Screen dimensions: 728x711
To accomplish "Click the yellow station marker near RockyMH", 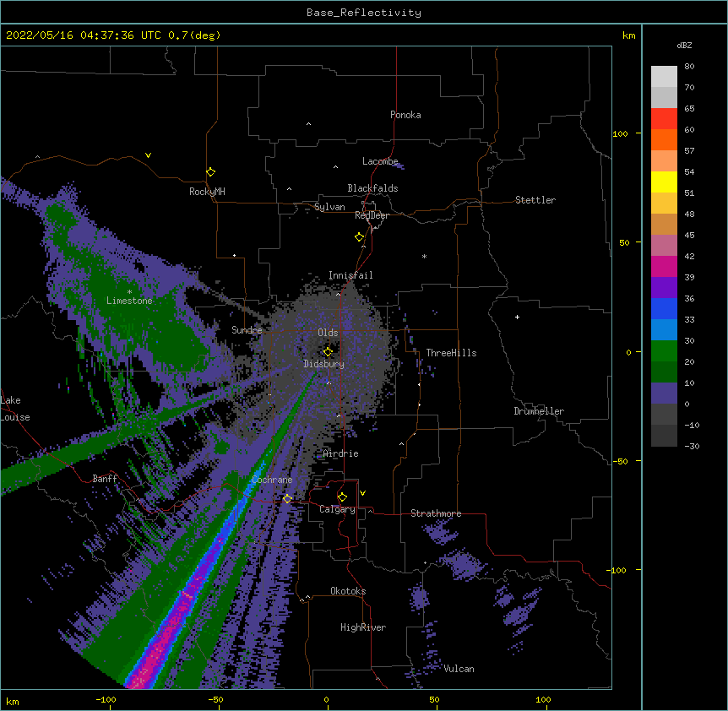I will pos(210,172).
